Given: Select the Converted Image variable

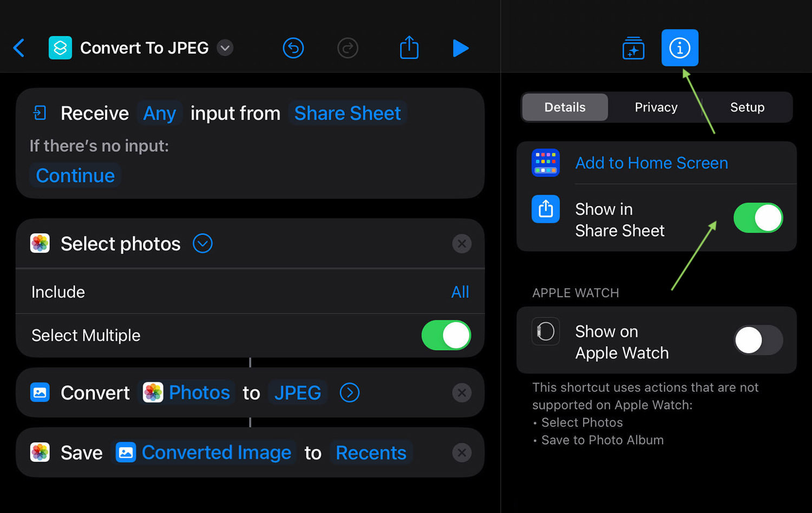Looking at the screenshot, I should 204,452.
